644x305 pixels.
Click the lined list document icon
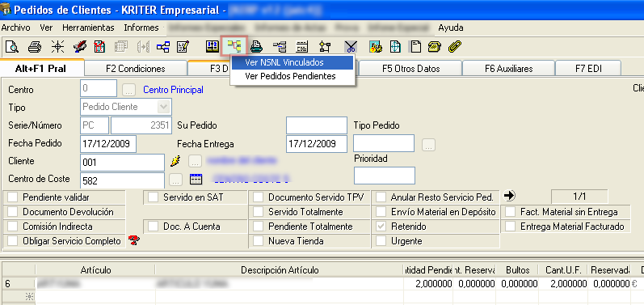303,46
